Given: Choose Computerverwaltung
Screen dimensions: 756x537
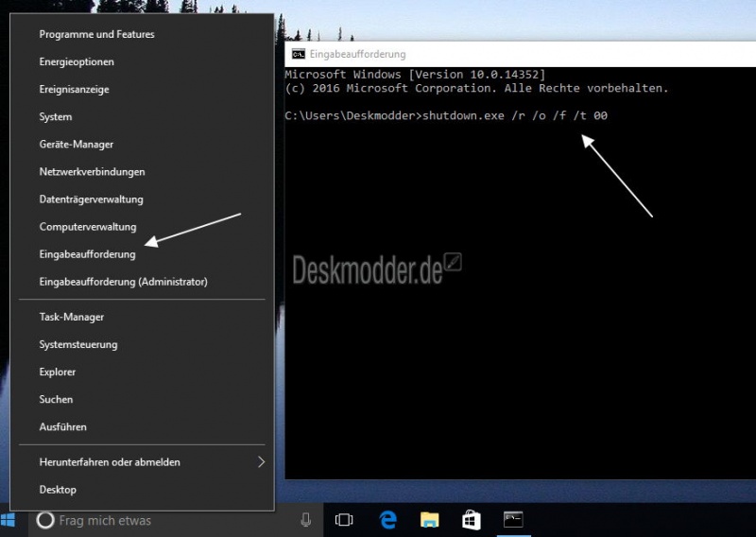Looking at the screenshot, I should click(x=143, y=227).
